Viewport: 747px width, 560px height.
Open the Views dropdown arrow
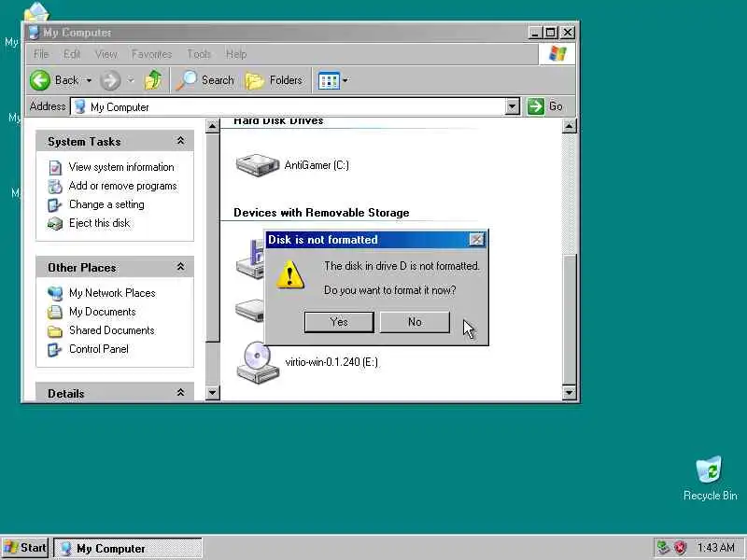tap(345, 80)
